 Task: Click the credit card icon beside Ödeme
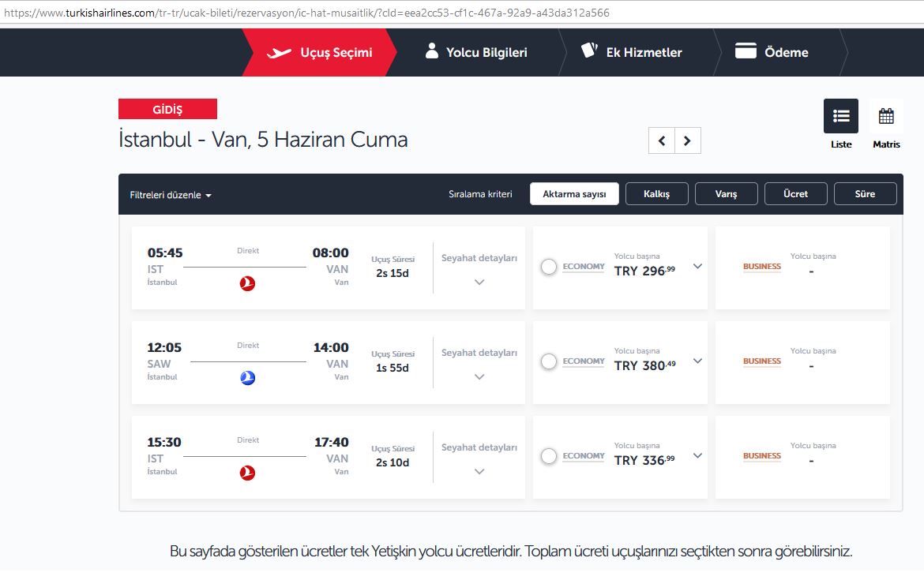746,51
